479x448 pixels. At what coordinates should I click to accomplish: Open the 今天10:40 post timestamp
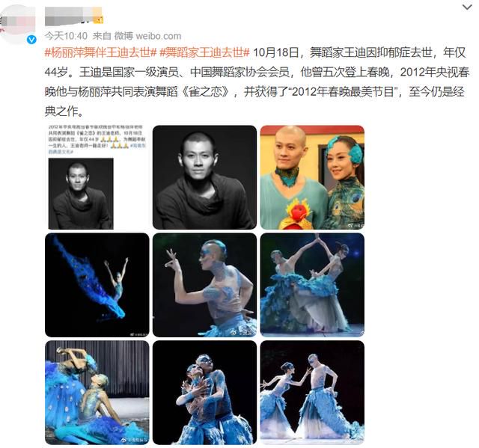[66, 36]
